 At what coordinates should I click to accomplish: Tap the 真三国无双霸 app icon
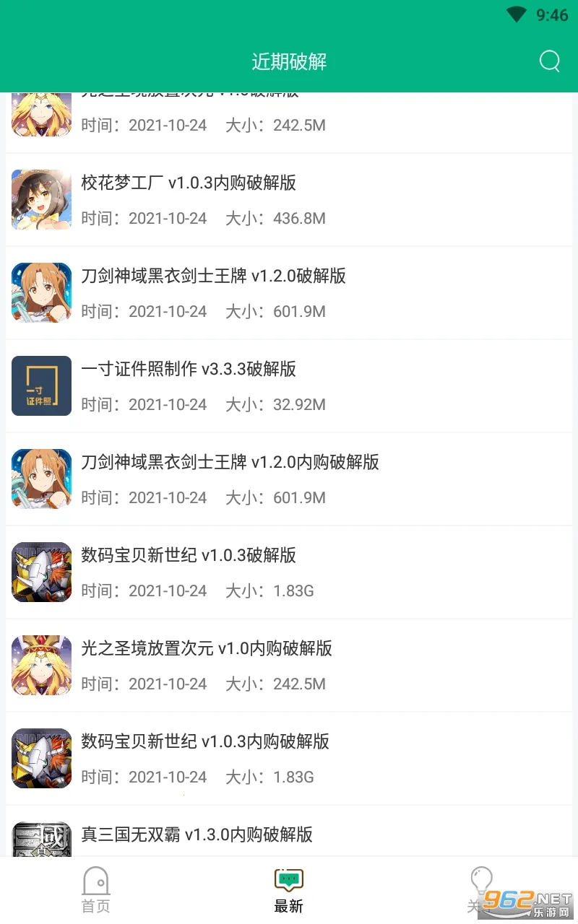42,839
